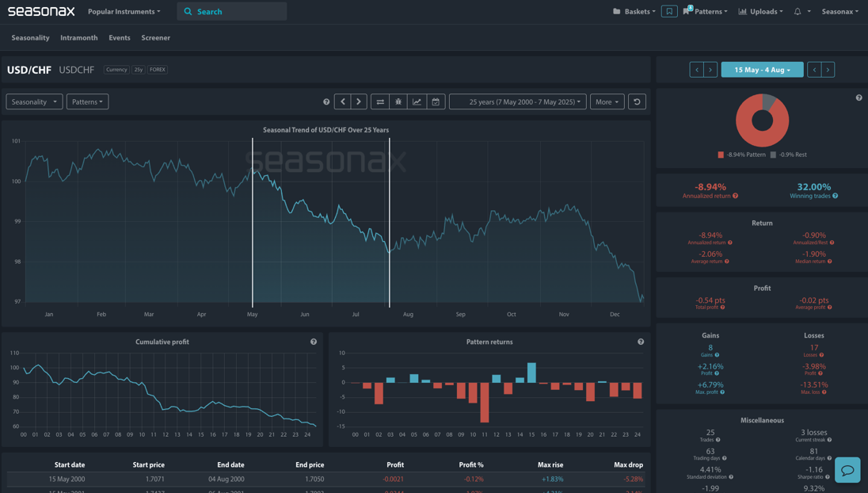This screenshot has height=493, width=868.
Task: Click help icon next to Total profit
Action: [723, 308]
